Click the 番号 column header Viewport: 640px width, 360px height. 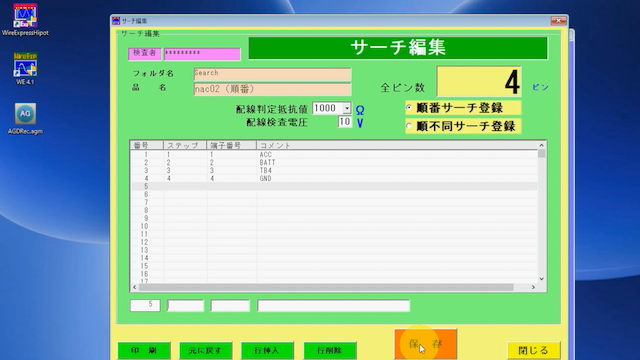point(147,145)
